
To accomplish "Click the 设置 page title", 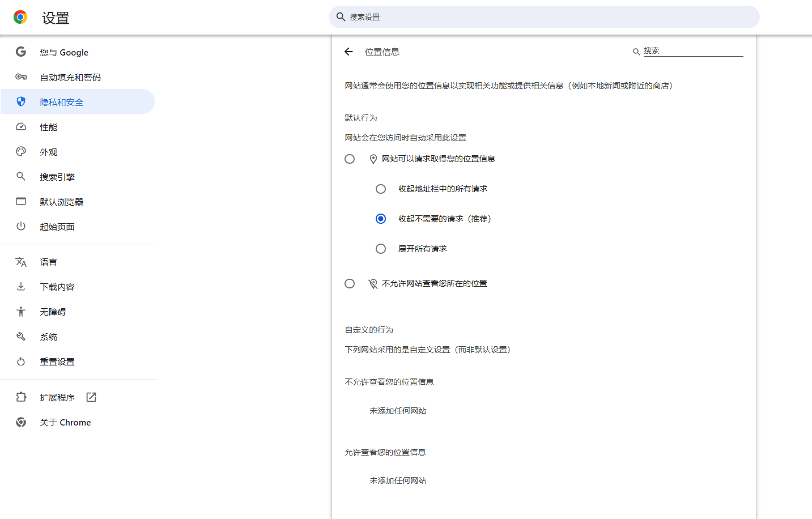I will (56, 18).
